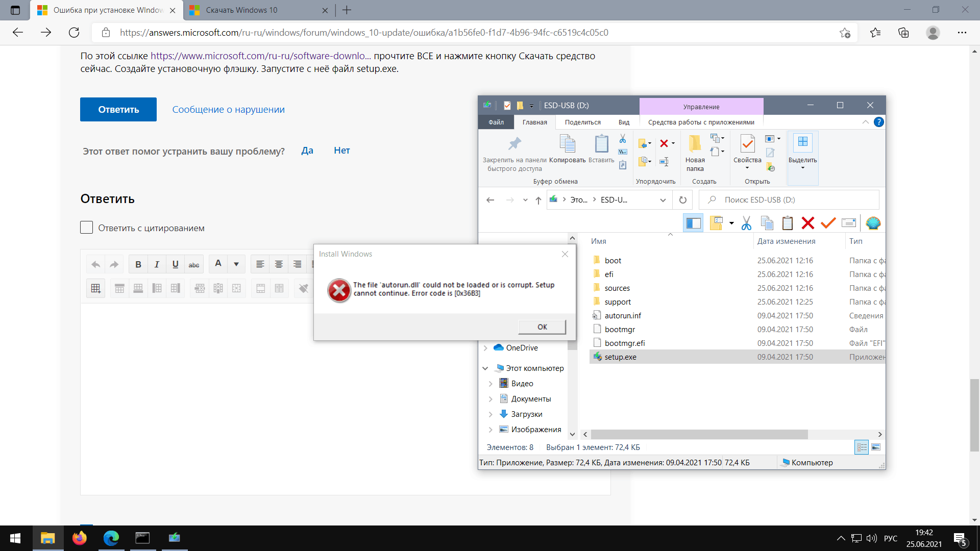Open the microsoft.com software-download link
The height and width of the screenshot is (551, 980).
[x=261, y=56]
